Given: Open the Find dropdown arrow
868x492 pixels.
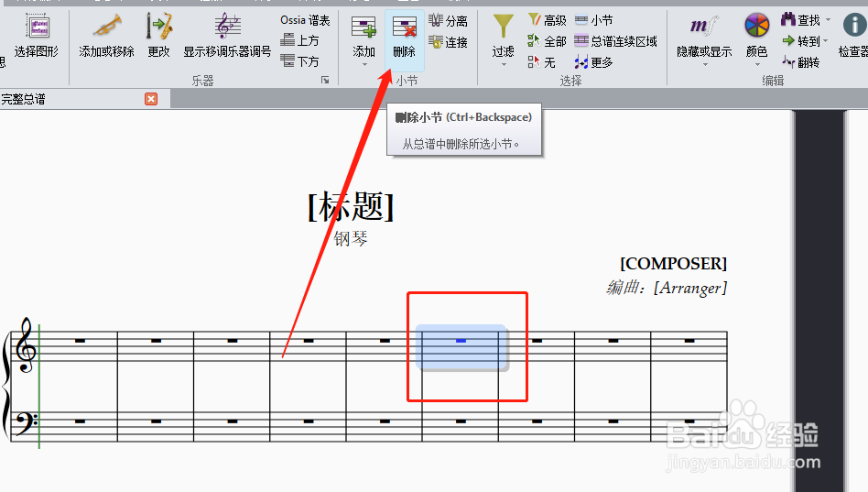Looking at the screenshot, I should pos(828,20).
